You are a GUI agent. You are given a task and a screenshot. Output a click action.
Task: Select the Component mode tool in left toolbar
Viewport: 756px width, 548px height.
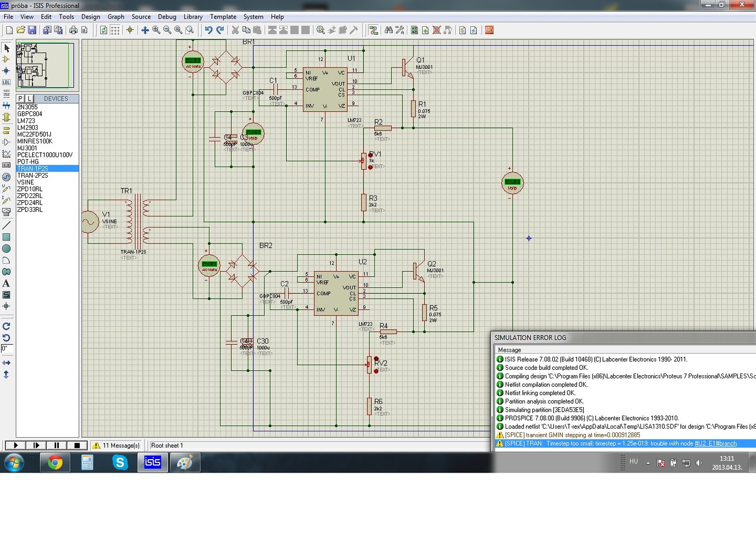point(6,59)
